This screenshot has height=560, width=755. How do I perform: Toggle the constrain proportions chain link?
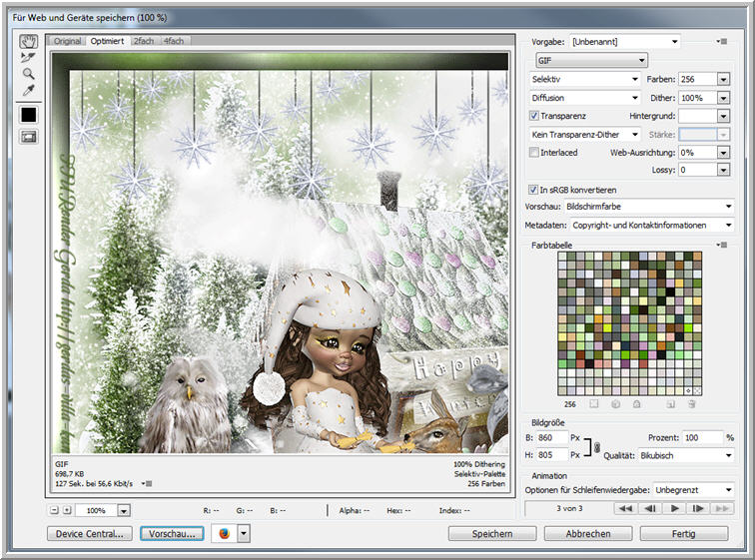pos(596,447)
